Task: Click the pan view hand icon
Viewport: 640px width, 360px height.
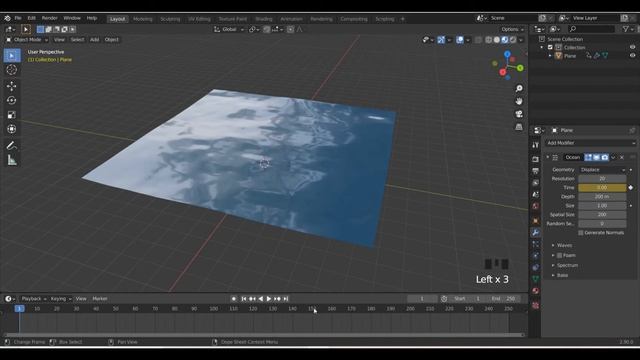Action: point(519,101)
